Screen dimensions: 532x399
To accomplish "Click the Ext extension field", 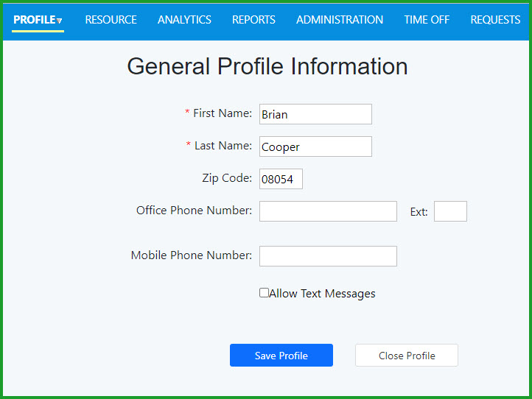I will [x=450, y=211].
